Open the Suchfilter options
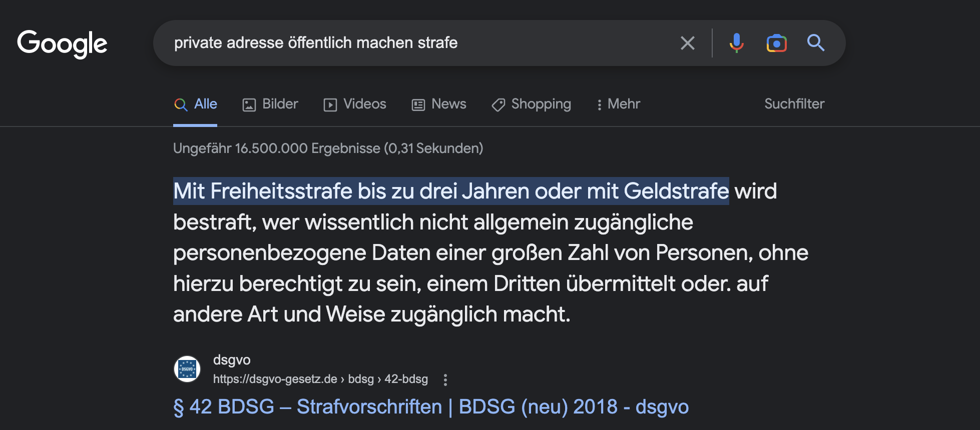Viewport: 980px width, 430px height. pos(794,104)
